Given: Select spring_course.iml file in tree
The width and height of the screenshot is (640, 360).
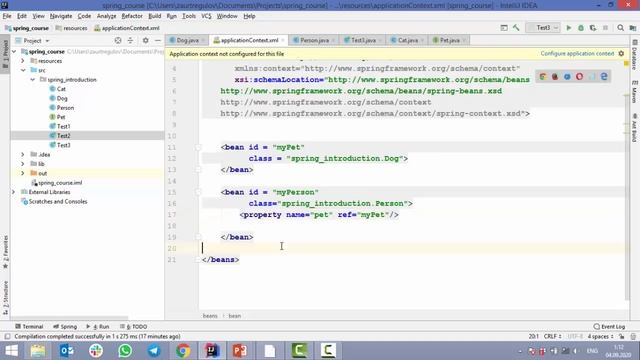Looking at the screenshot, I should click(60, 182).
